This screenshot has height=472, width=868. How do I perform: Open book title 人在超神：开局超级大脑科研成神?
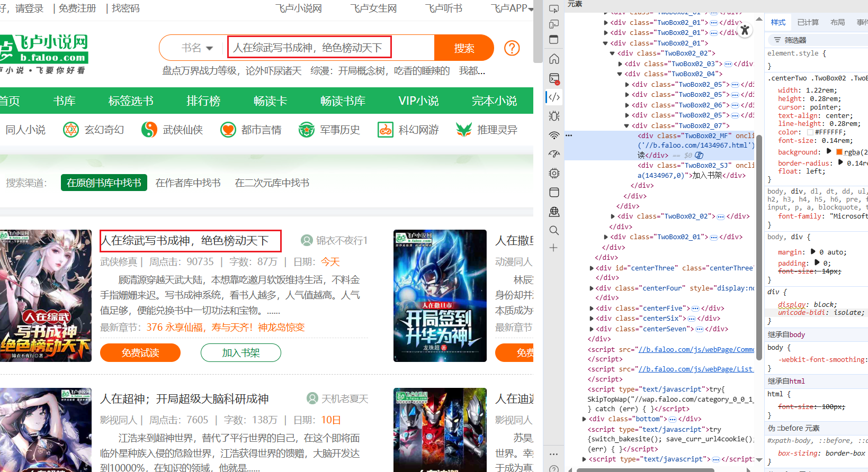tap(184, 399)
